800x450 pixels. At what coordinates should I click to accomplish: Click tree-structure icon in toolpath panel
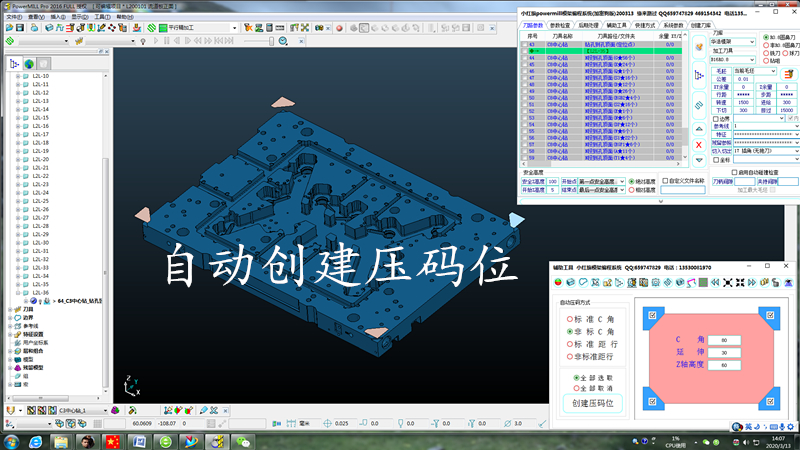coord(699,76)
